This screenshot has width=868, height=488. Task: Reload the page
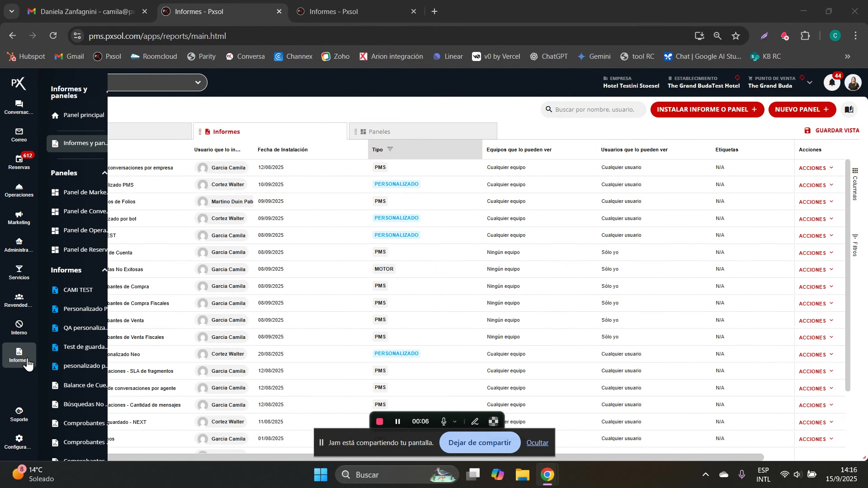click(53, 36)
